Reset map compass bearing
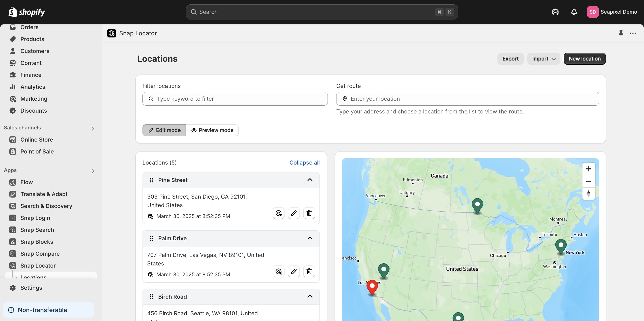This screenshot has height=321, width=644. coord(588,193)
